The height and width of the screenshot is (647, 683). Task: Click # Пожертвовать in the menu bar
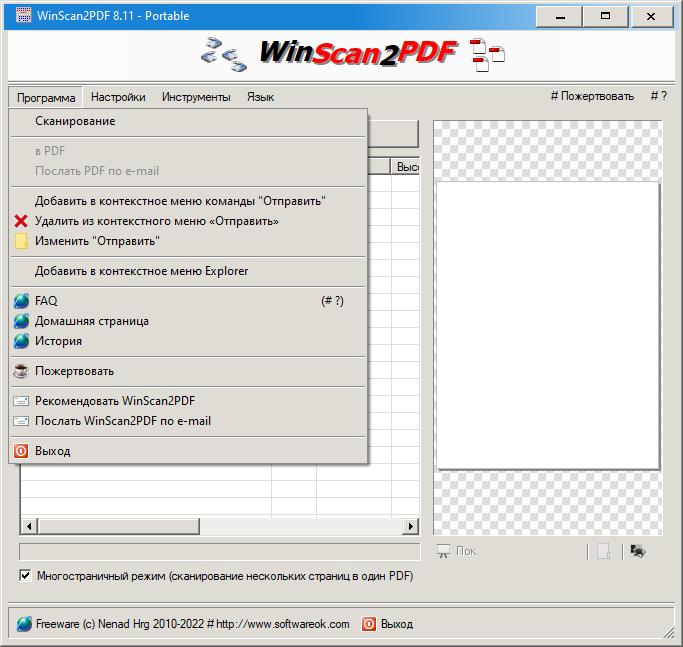(592, 96)
